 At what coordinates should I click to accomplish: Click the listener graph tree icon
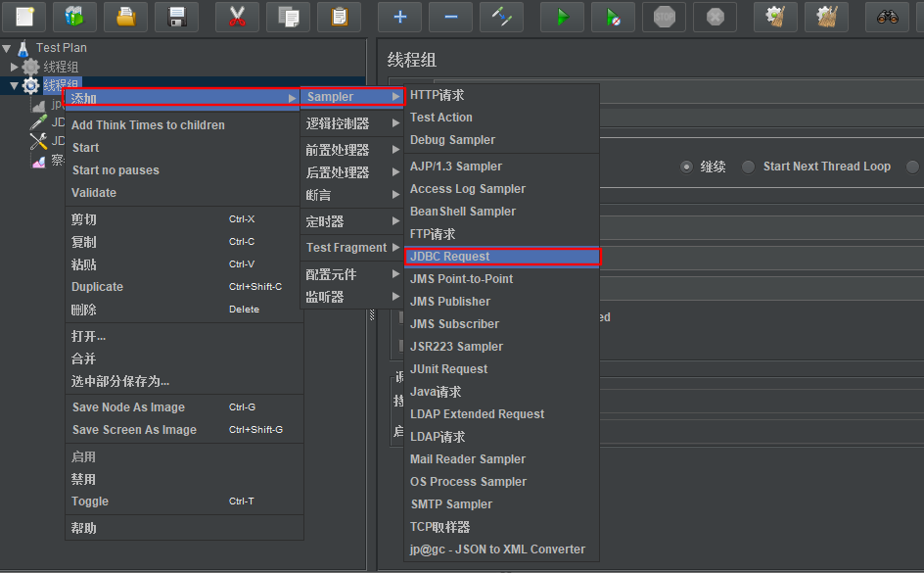pyautogui.click(x=39, y=161)
